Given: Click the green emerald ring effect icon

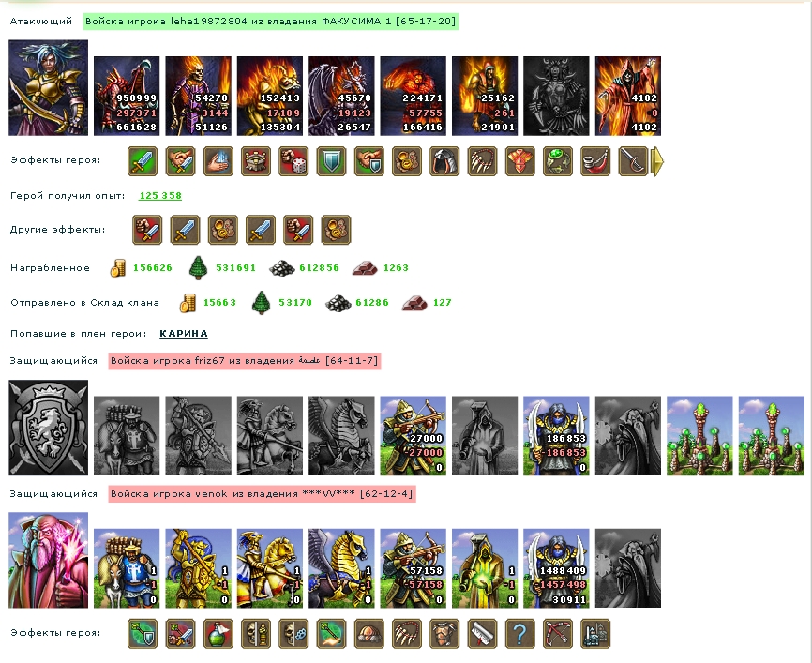Looking at the screenshot, I should [x=558, y=161].
